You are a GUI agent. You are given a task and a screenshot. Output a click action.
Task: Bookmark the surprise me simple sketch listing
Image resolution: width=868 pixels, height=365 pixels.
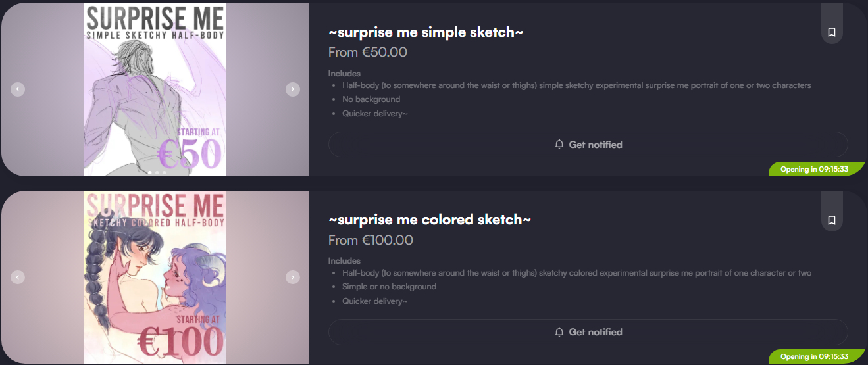832,32
